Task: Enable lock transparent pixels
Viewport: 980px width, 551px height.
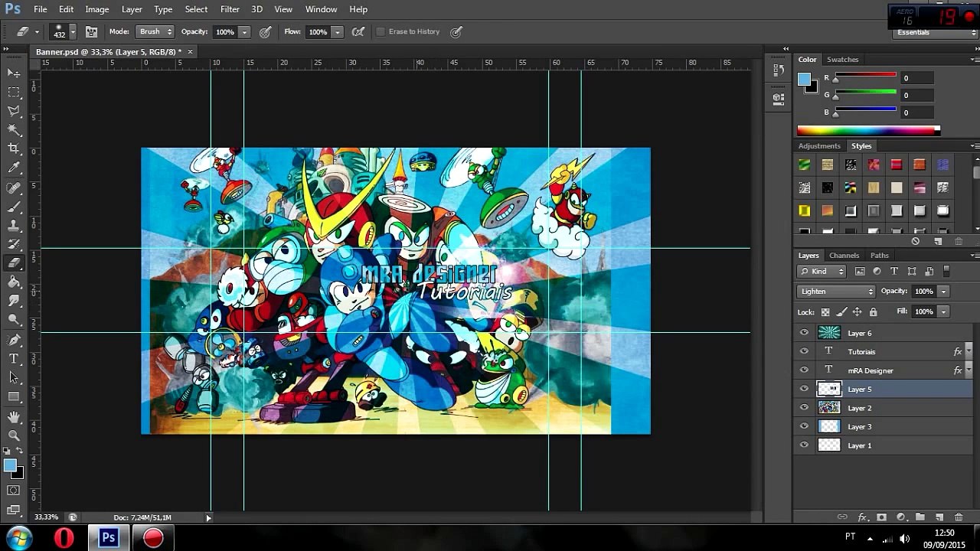Action: (825, 311)
